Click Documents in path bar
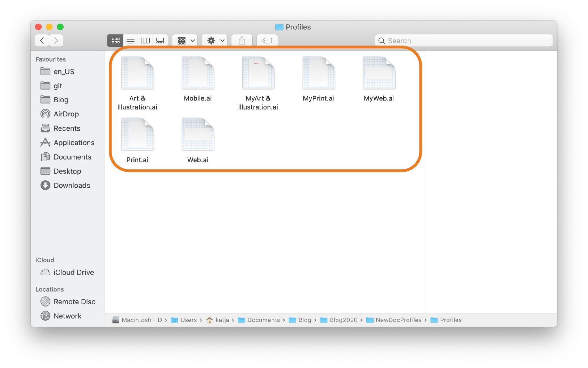This screenshot has width=588, height=368. (x=259, y=320)
